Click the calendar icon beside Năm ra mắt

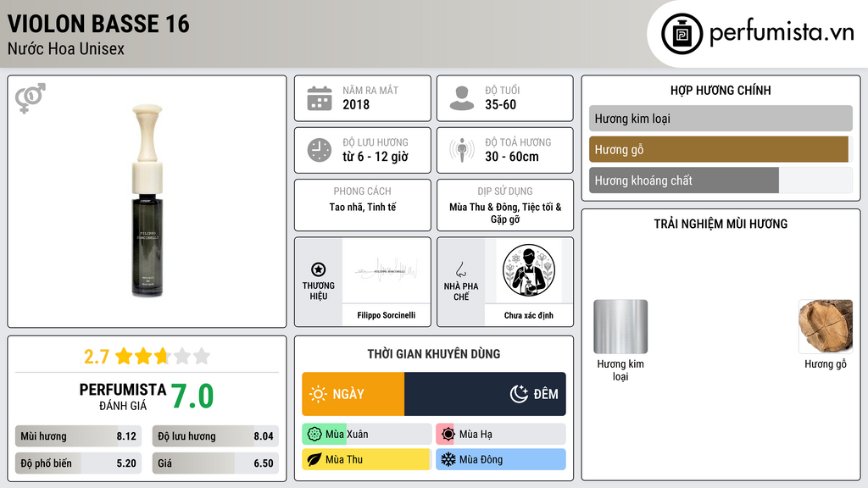click(x=320, y=98)
